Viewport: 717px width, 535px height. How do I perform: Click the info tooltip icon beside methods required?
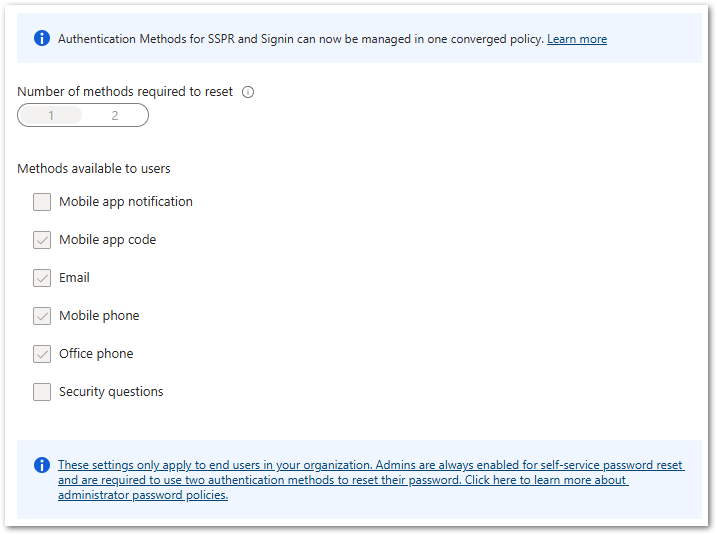point(248,92)
